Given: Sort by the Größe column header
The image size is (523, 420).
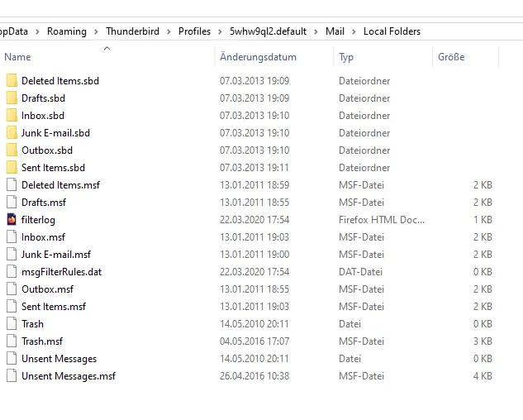Looking at the screenshot, I should pyautogui.click(x=451, y=57).
